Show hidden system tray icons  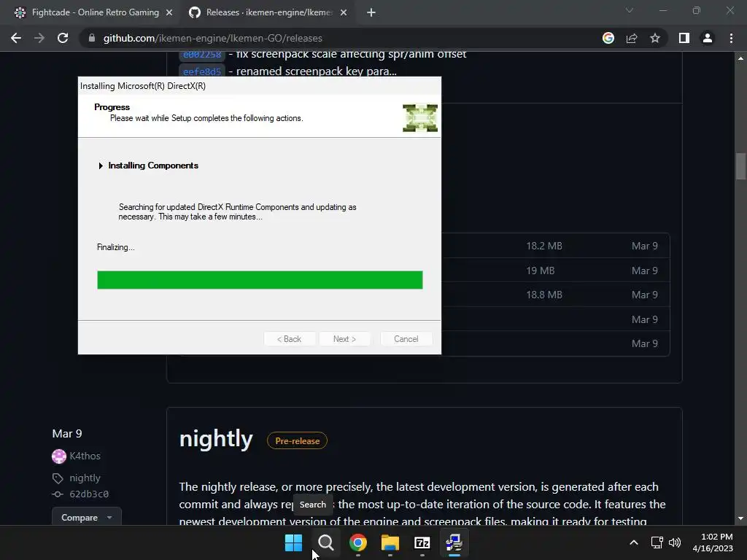click(x=634, y=542)
